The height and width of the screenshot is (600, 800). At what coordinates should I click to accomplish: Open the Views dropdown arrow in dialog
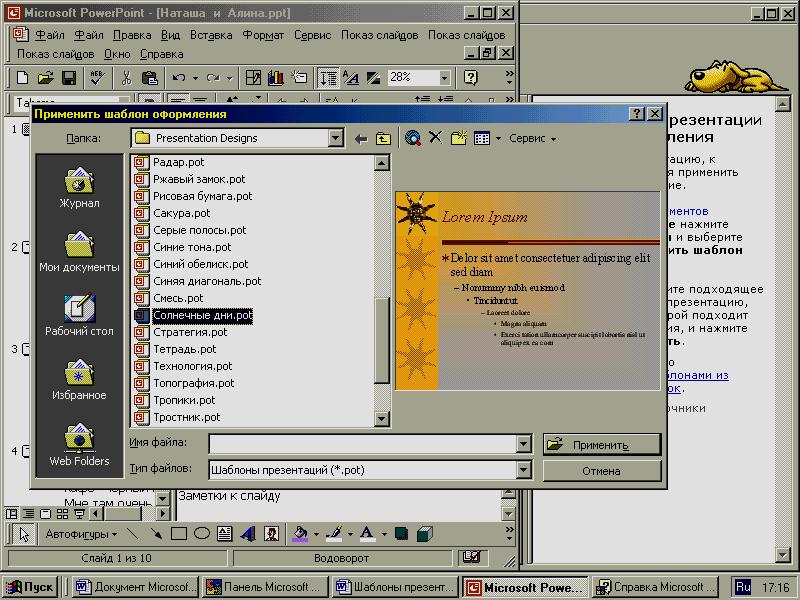click(x=498, y=138)
